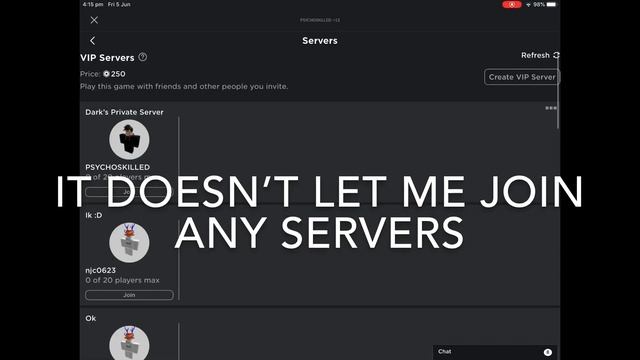
Task: Click the Robux icon next to 250
Action: pos(106,74)
